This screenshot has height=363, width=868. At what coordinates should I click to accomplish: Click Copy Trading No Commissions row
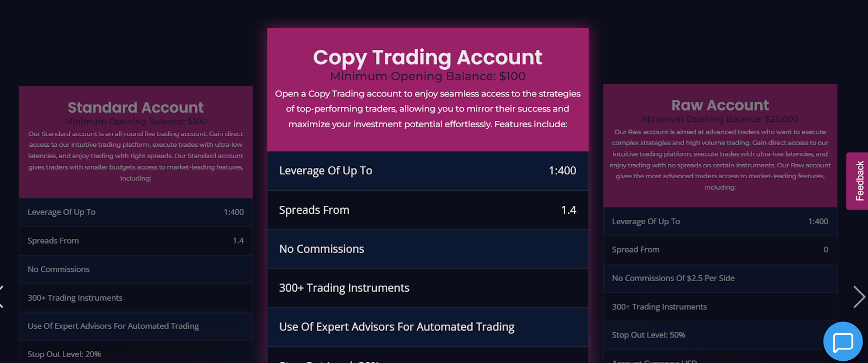(x=427, y=249)
